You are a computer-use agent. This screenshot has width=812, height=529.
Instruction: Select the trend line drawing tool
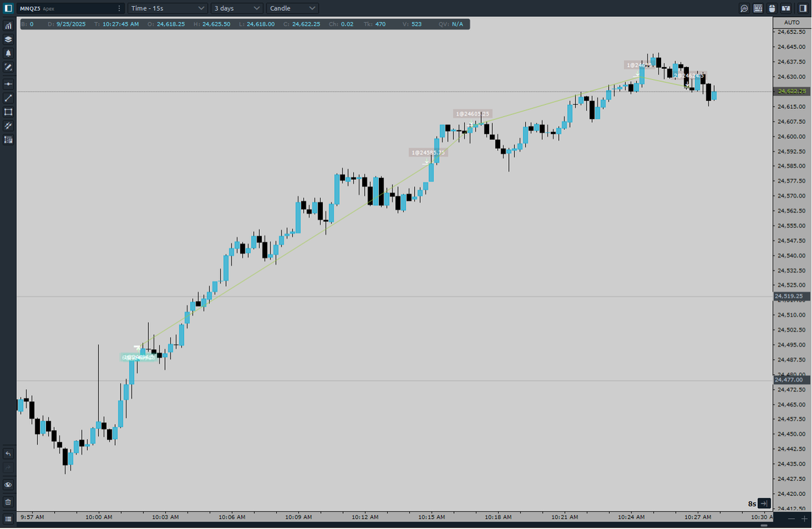(8, 98)
